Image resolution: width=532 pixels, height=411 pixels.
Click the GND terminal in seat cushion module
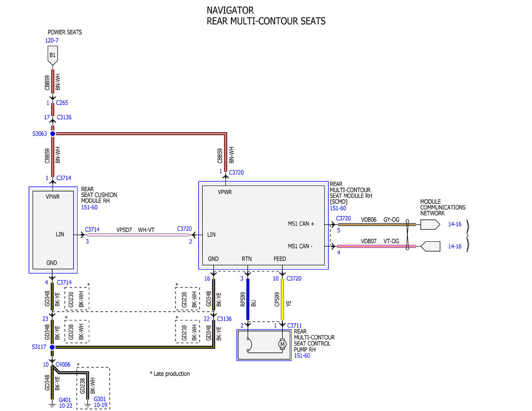52,262
